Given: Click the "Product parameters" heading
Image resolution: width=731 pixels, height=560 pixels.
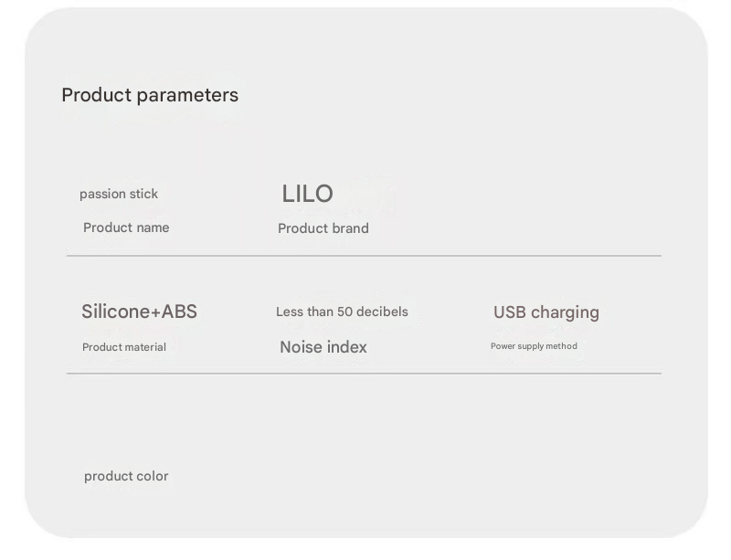Looking at the screenshot, I should click(150, 95).
